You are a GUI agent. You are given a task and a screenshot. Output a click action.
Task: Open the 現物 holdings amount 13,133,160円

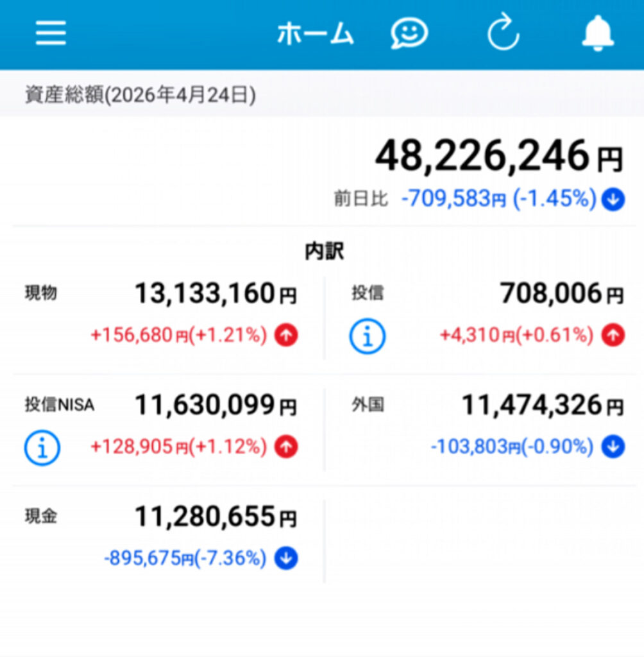pyautogui.click(x=215, y=294)
